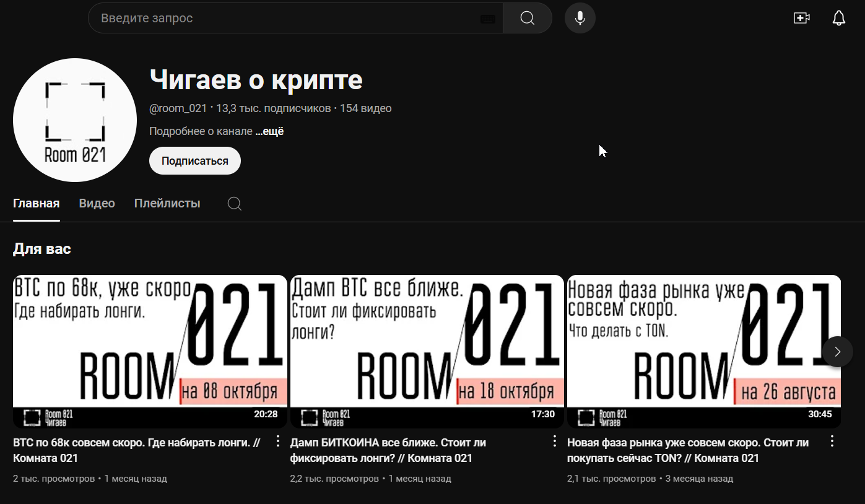Click the 30:45 duration badge
The width and height of the screenshot is (865, 504).
(x=820, y=414)
